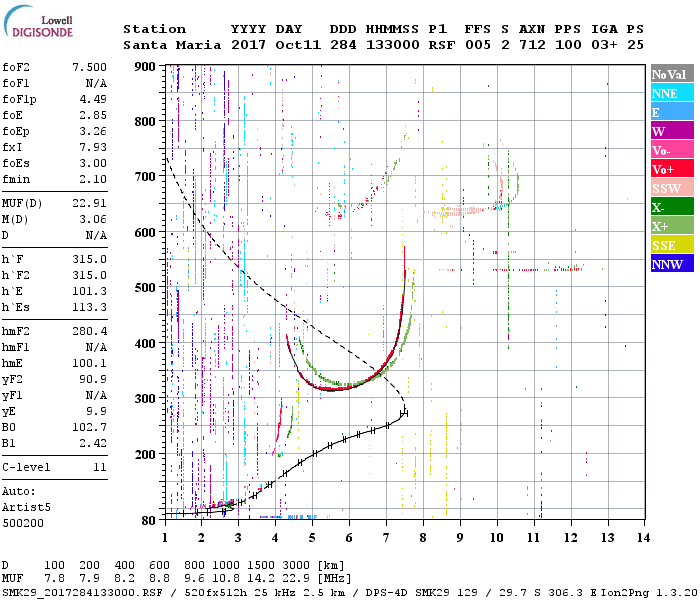
Task: Click the hmF2 value 280.4
Action: click(x=90, y=331)
